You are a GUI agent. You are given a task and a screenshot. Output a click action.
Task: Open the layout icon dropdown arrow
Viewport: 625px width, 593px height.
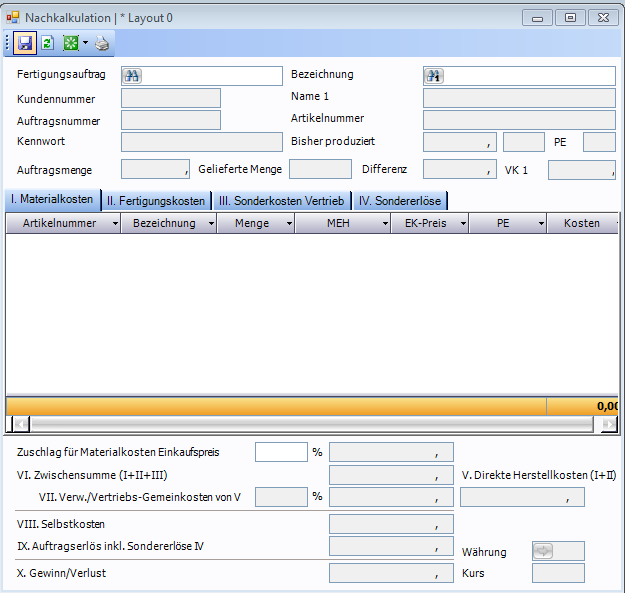point(85,43)
